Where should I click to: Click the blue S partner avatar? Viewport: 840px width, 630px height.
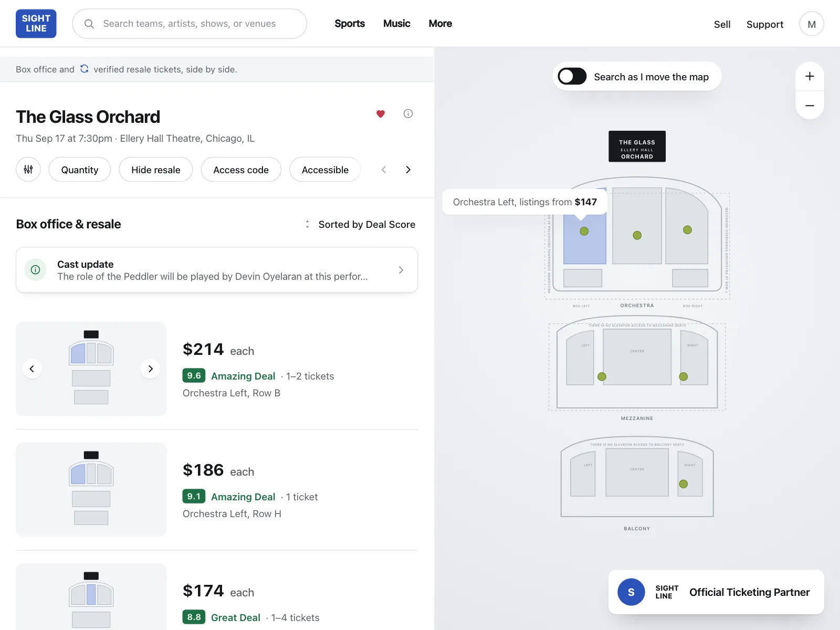click(632, 592)
